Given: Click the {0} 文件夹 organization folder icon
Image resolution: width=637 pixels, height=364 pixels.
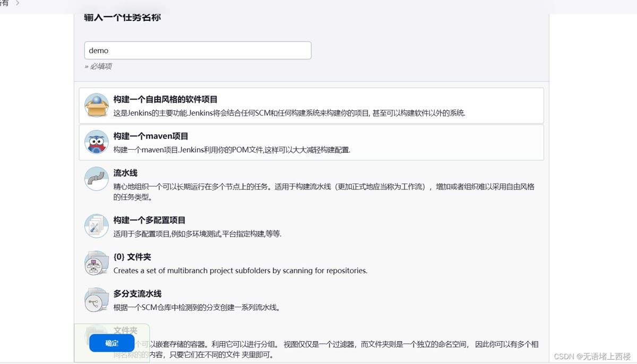Looking at the screenshot, I should point(97,263).
